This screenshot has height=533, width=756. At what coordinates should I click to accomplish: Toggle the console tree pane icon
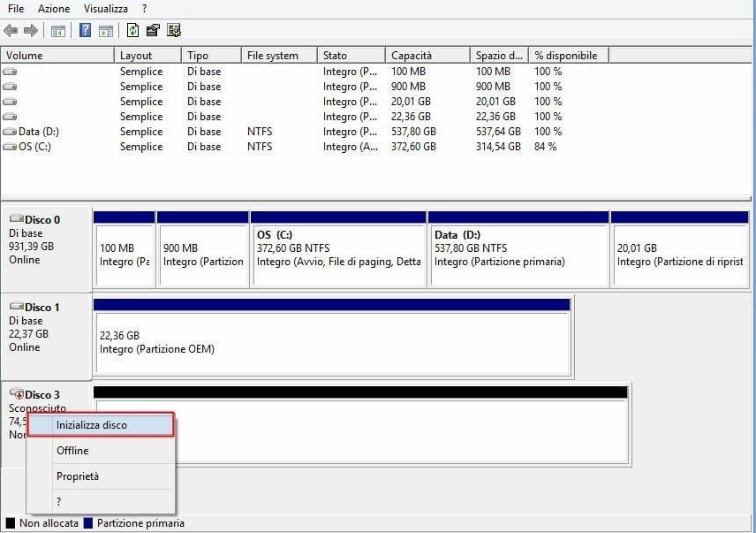(57, 29)
